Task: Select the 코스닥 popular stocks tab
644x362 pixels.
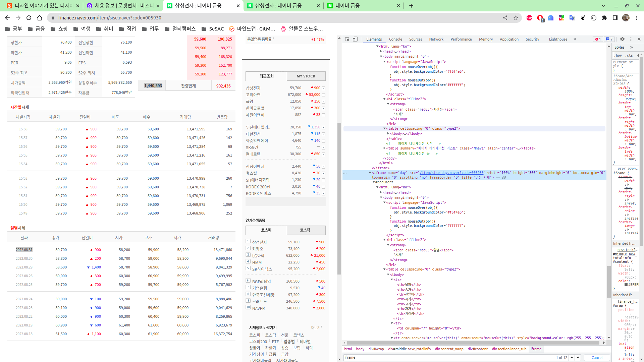Action: point(305,230)
